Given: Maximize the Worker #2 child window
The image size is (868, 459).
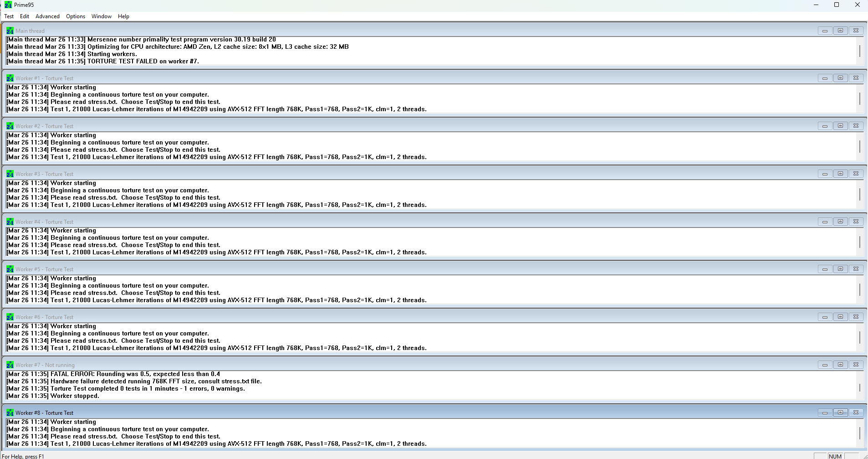Looking at the screenshot, I should [x=840, y=126].
